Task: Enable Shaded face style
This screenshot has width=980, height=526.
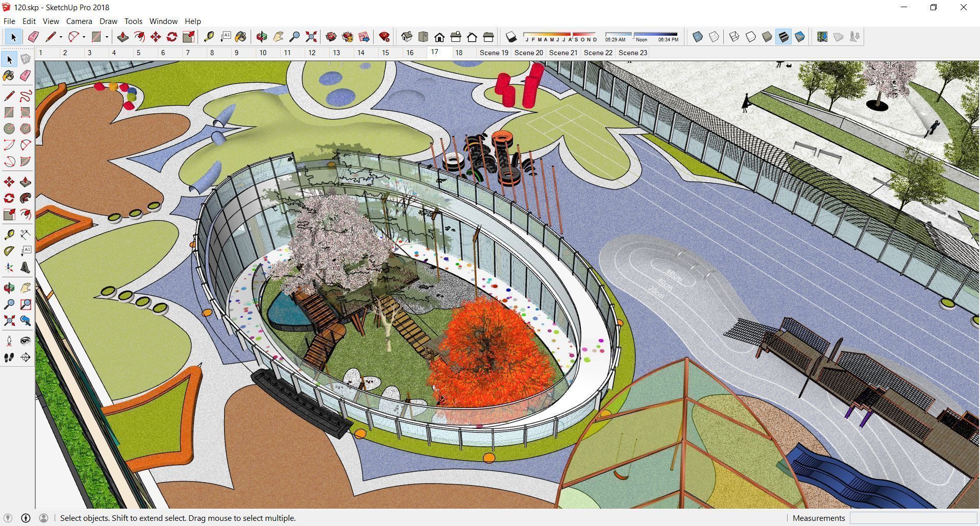Action: pos(767,37)
